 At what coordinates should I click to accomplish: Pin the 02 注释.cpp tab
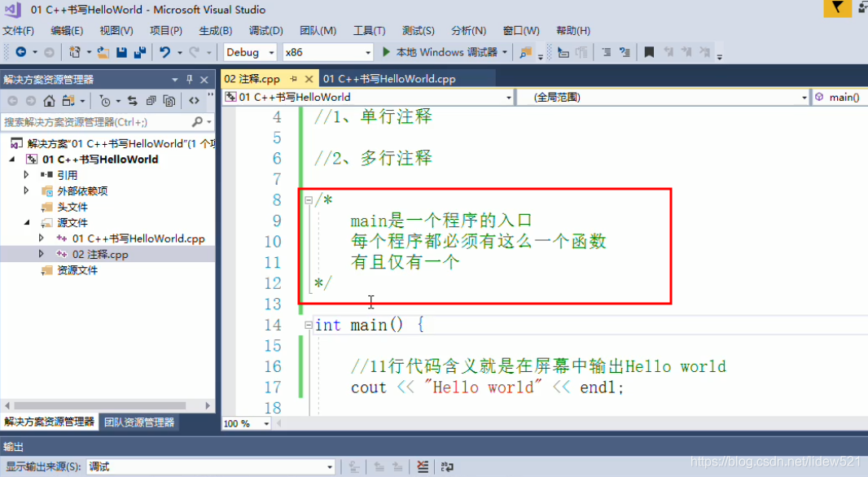point(294,79)
